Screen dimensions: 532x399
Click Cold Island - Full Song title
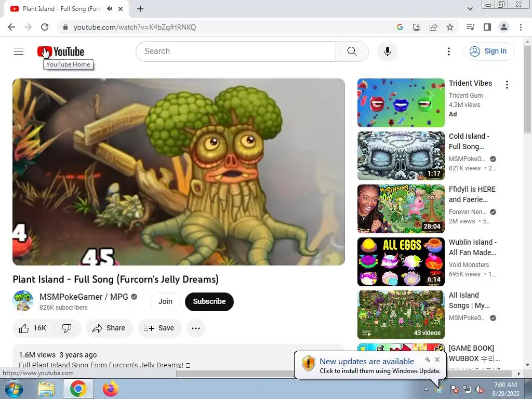pos(469,141)
